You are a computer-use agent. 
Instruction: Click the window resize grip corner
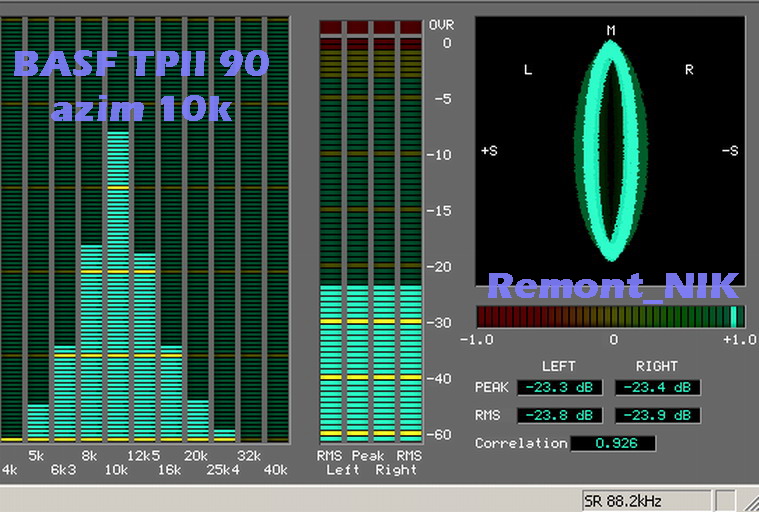[x=750, y=502]
